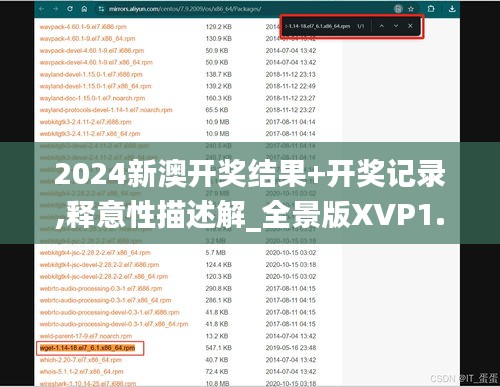Click the browser forward arrow

pos(55,9)
